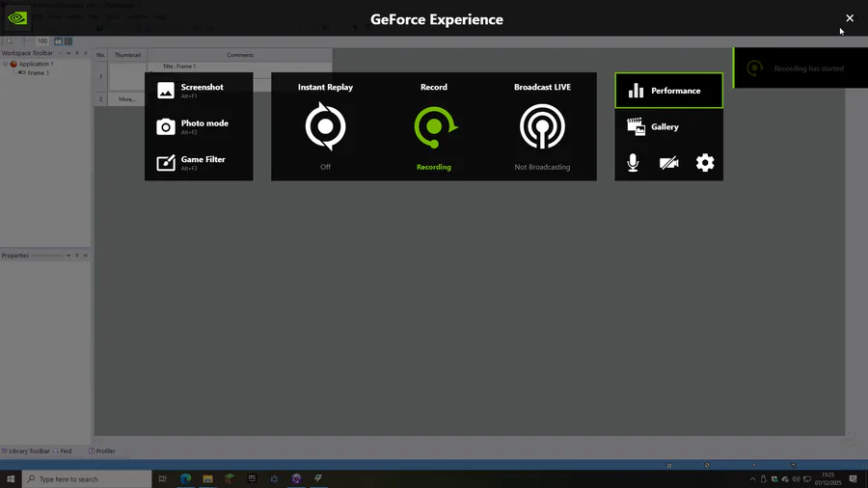Click the taskbar clock and date
Screen dimensions: 868x488
click(828, 479)
